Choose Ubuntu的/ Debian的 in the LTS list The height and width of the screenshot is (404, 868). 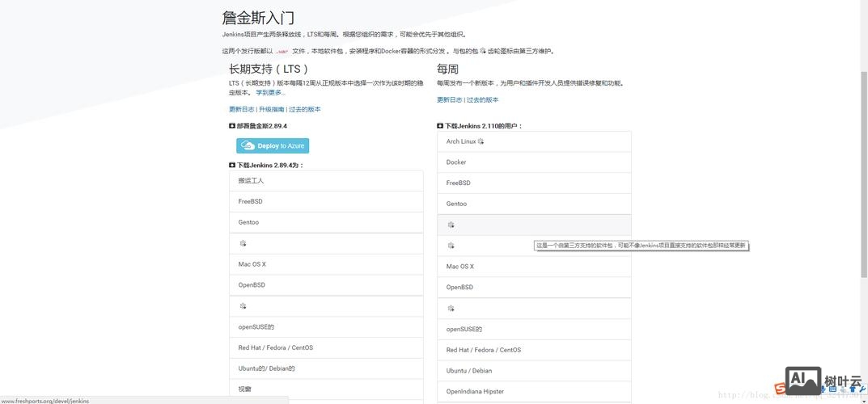pyautogui.click(x=326, y=368)
